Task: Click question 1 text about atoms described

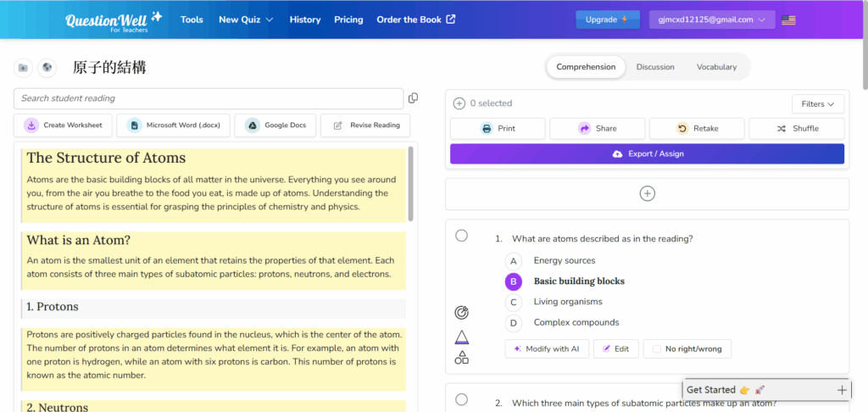Action: 603,239
